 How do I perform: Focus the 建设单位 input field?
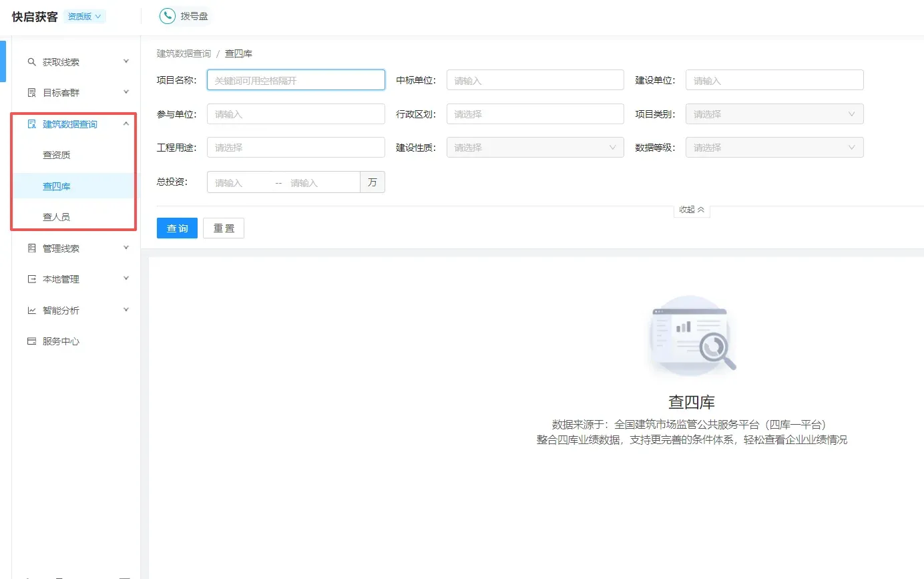[x=774, y=80]
